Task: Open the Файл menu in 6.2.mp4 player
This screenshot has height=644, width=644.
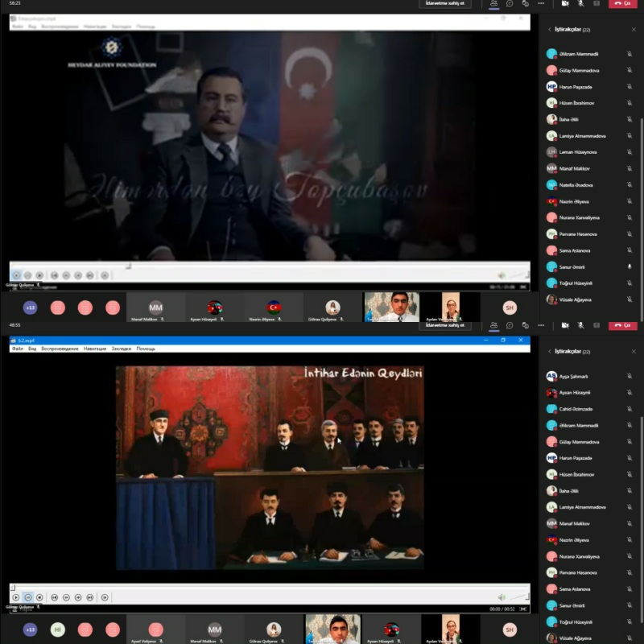Action: 17,349
